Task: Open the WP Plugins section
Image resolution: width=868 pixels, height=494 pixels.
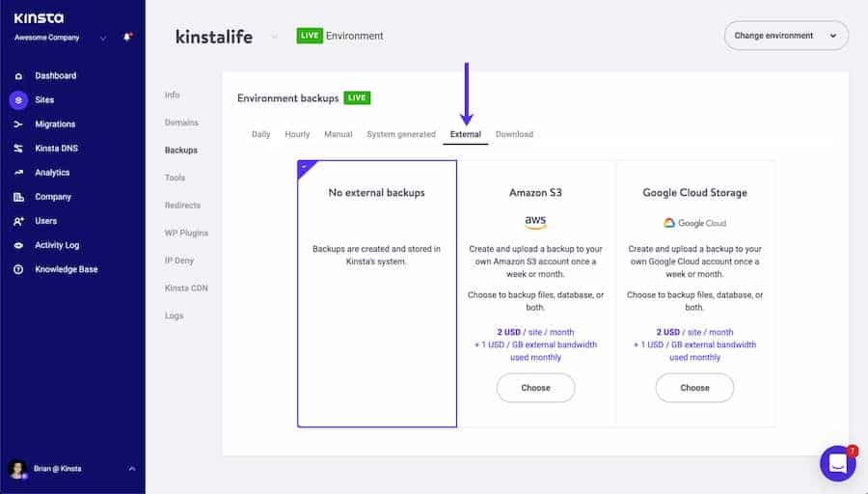Action: (186, 233)
